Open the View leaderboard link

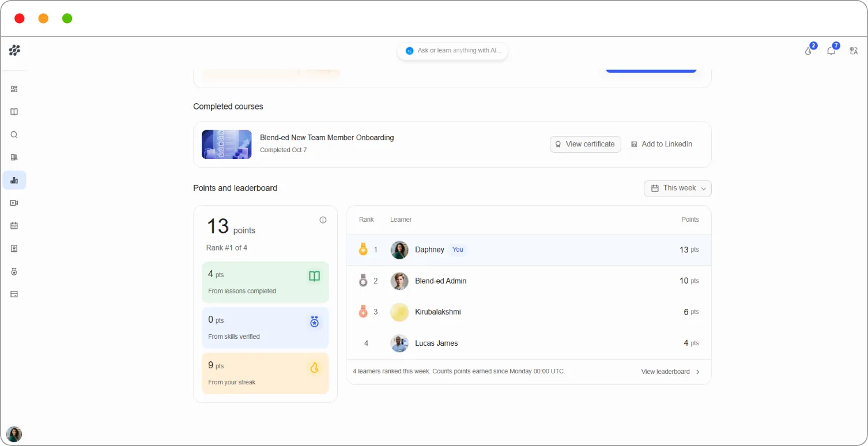[x=665, y=372]
